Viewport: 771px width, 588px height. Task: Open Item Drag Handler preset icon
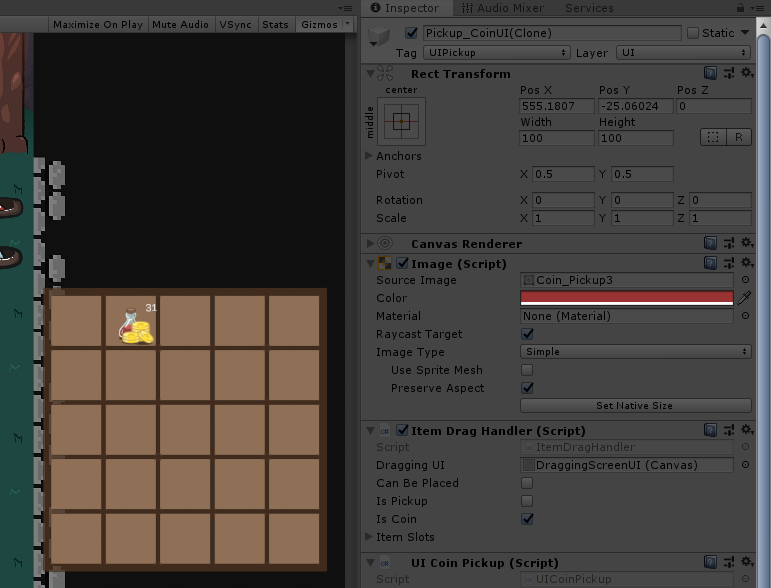729,430
